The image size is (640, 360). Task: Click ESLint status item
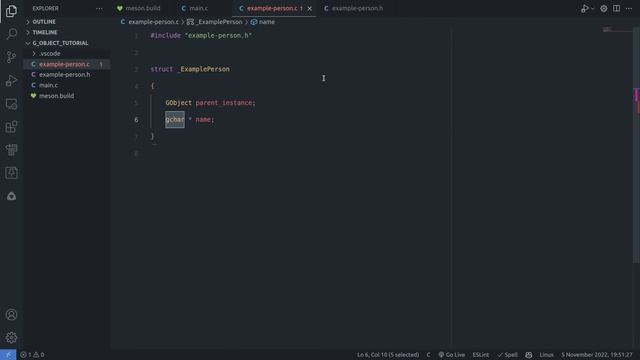click(480, 355)
